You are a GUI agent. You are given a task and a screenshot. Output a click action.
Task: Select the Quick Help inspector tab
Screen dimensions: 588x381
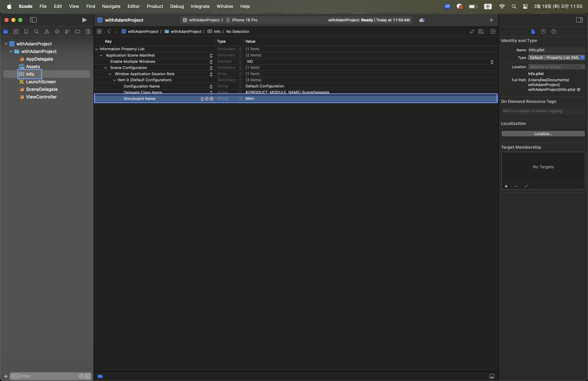(554, 31)
